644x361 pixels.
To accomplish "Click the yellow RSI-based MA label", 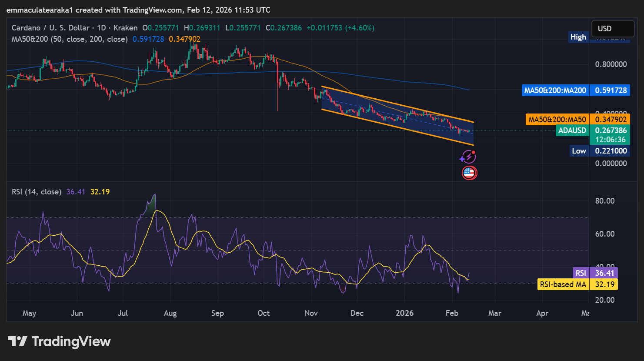I will [x=577, y=284].
